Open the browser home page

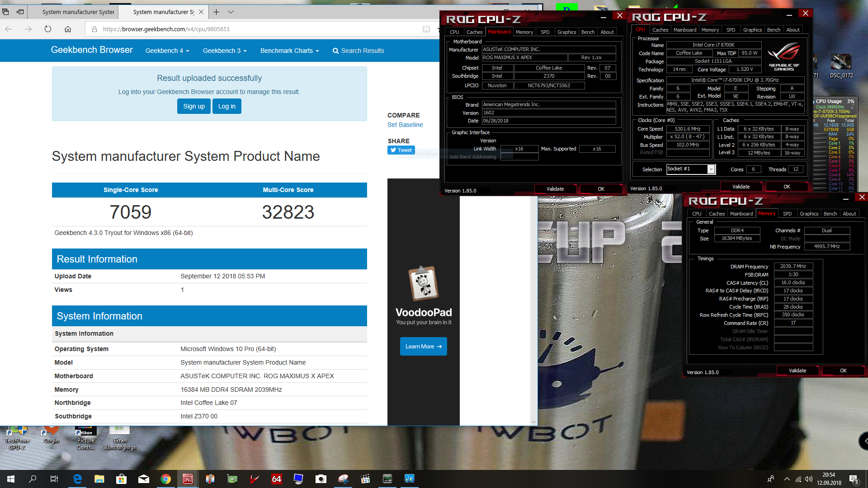68,29
